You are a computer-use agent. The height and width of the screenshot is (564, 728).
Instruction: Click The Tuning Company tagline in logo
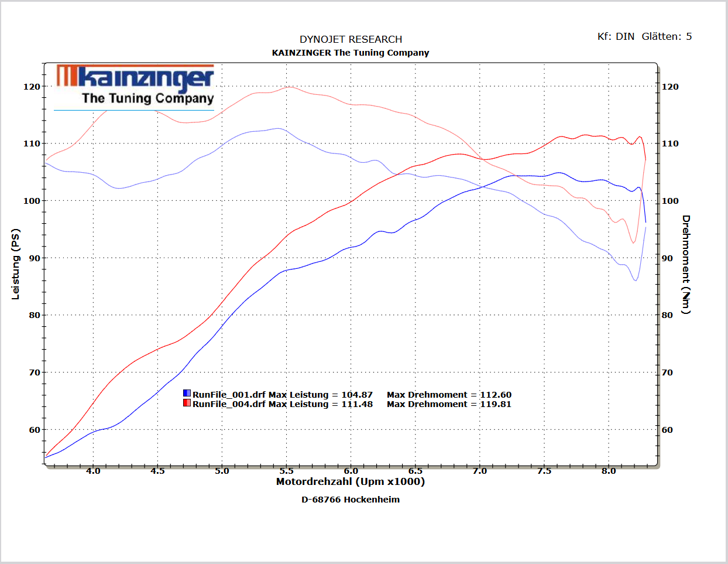148,98
